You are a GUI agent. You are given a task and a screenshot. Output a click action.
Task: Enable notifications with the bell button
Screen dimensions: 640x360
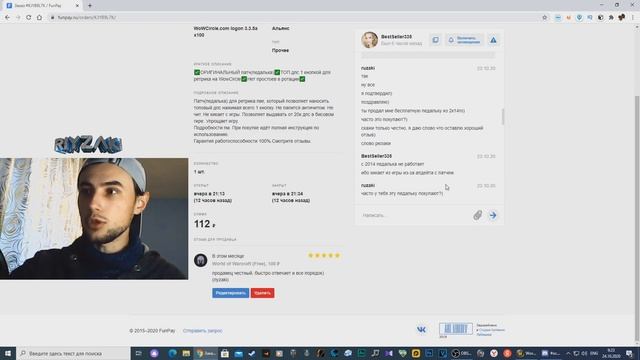(x=464, y=40)
